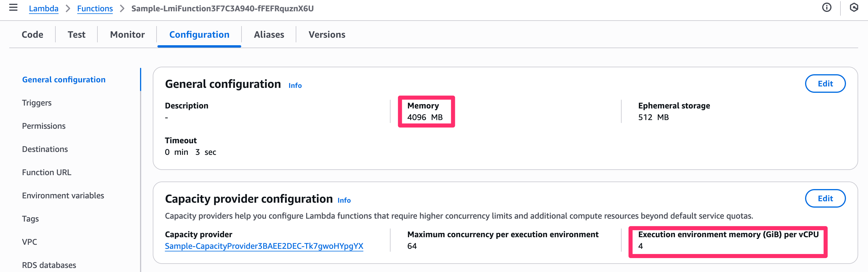The width and height of the screenshot is (868, 272).
Task: Click the hexagon icon in top corner
Action: click(x=854, y=8)
